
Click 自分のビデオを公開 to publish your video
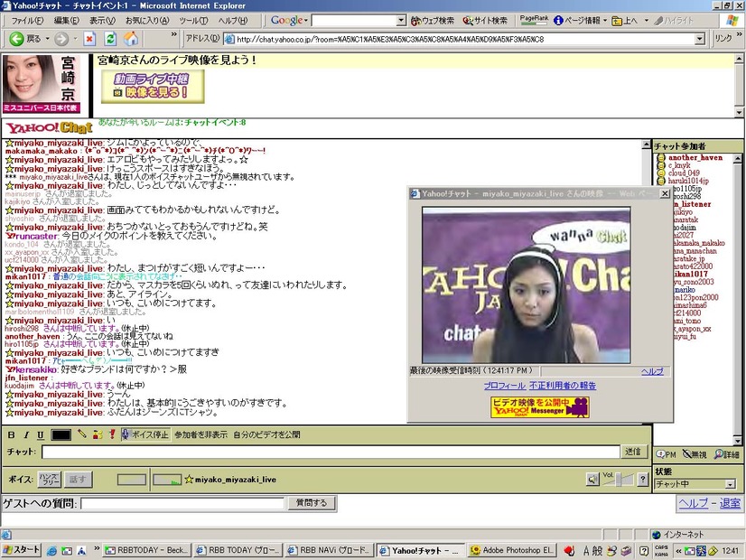tap(266, 434)
